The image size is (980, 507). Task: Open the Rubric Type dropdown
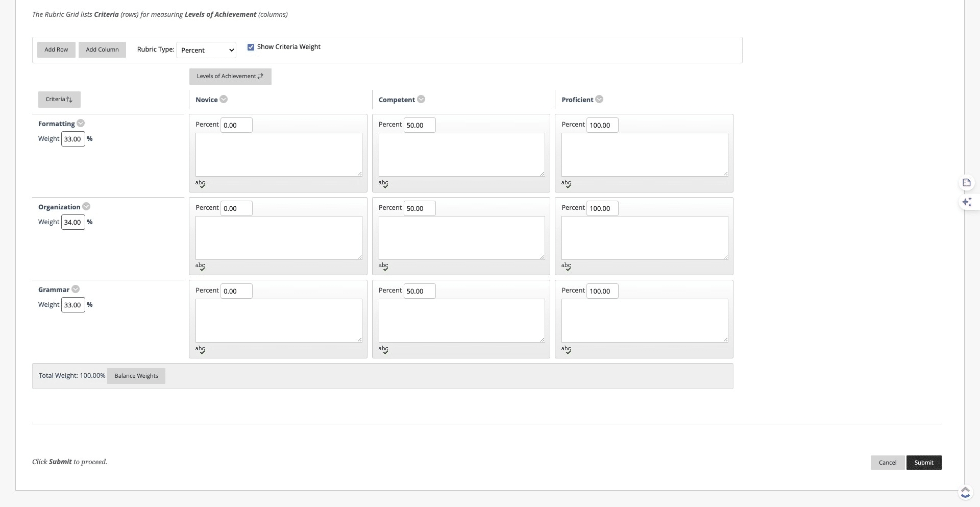click(x=206, y=50)
